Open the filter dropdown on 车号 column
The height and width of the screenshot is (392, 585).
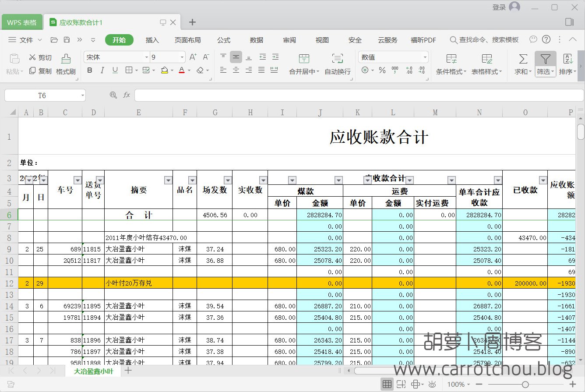pos(78,180)
